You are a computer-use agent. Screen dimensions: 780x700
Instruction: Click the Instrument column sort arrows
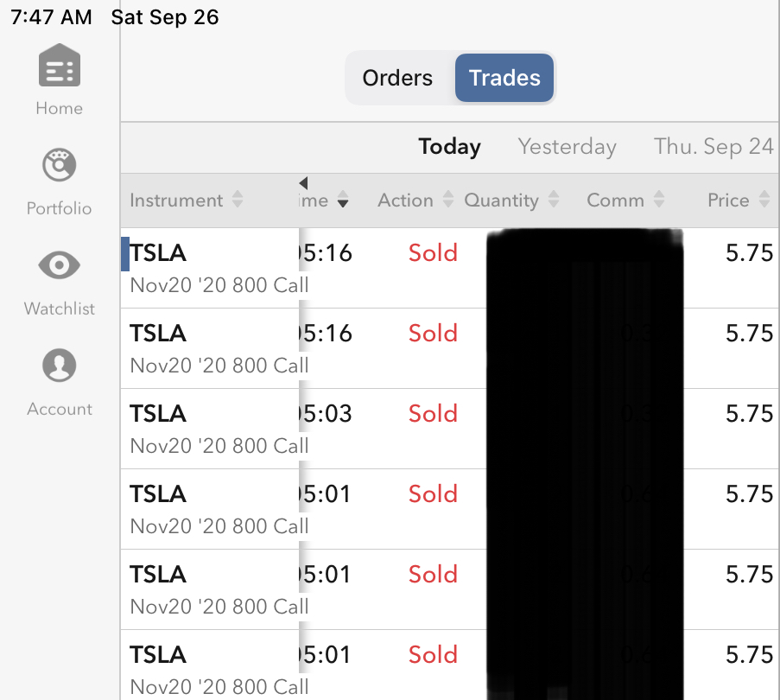238,200
